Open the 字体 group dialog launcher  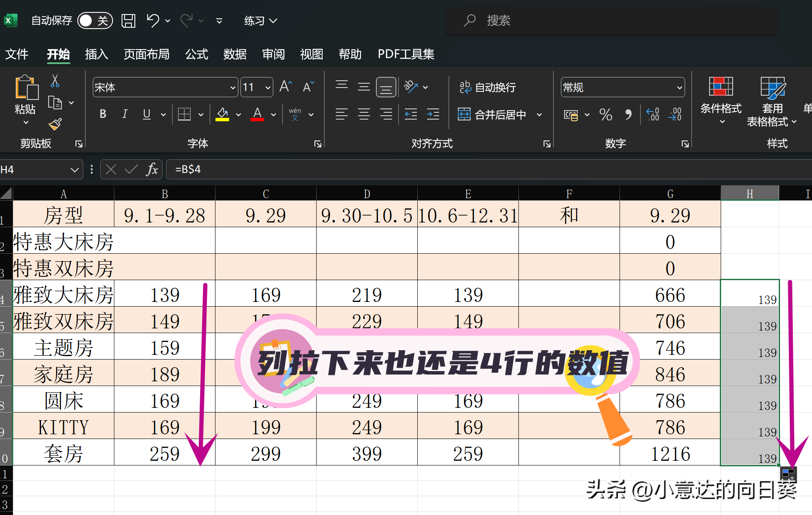click(318, 144)
